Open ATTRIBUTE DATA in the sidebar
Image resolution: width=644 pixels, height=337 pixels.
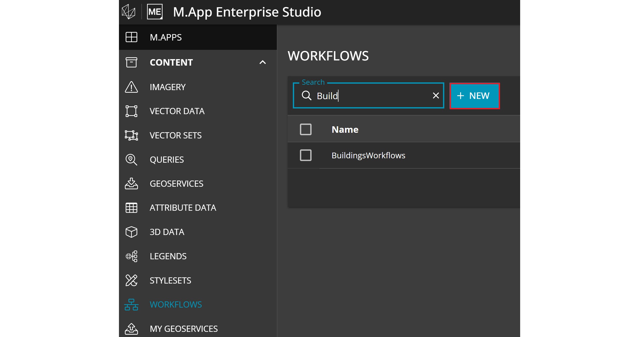coord(198,208)
